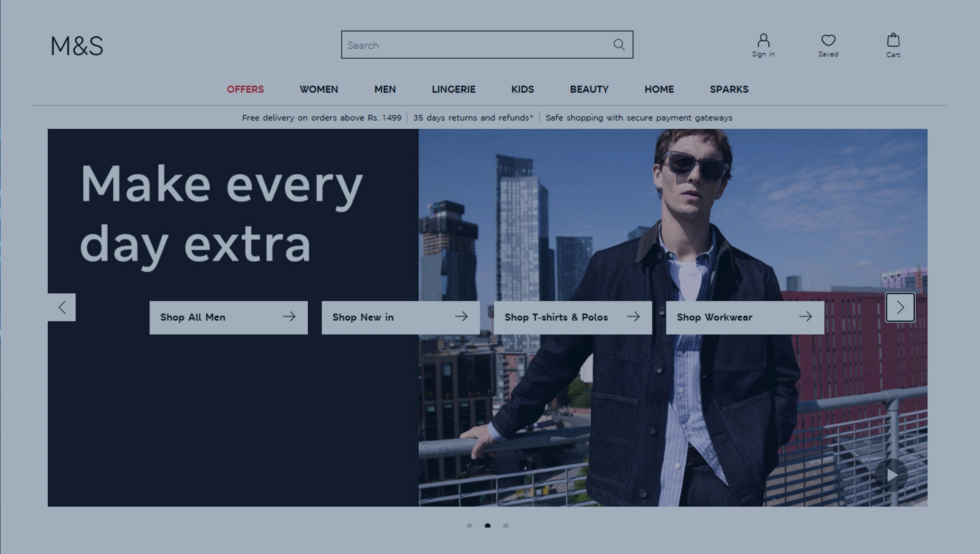This screenshot has width=980, height=554.
Task: Go back a slide using the left arrow
Action: tap(62, 307)
